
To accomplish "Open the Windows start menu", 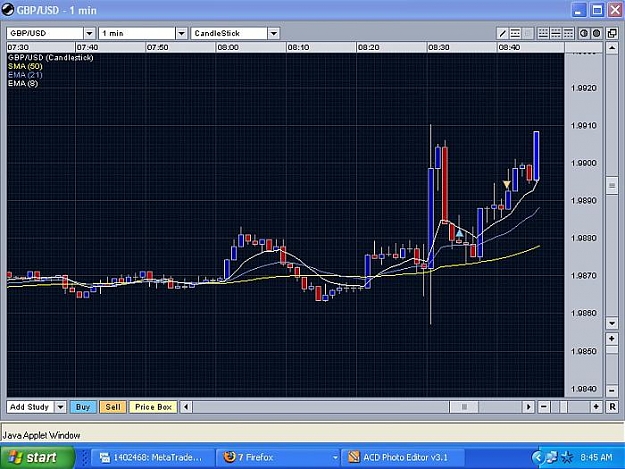I will [37, 457].
